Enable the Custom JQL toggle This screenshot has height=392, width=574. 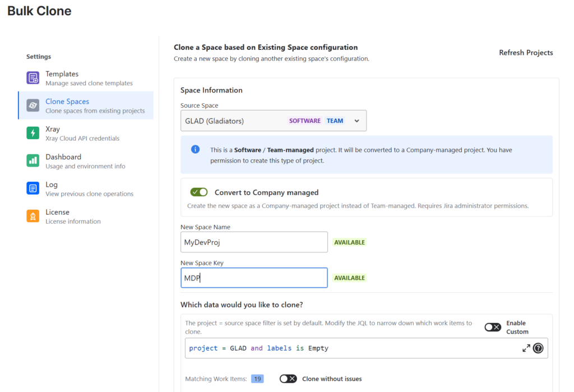493,327
